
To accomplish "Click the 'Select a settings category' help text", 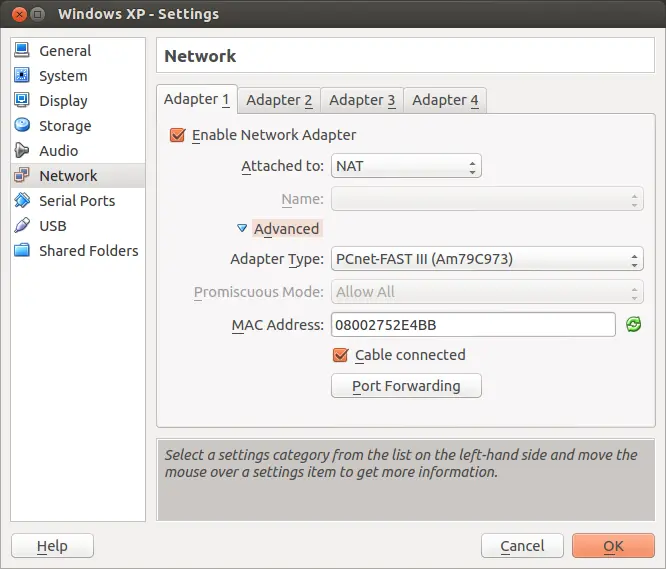I will [401, 463].
